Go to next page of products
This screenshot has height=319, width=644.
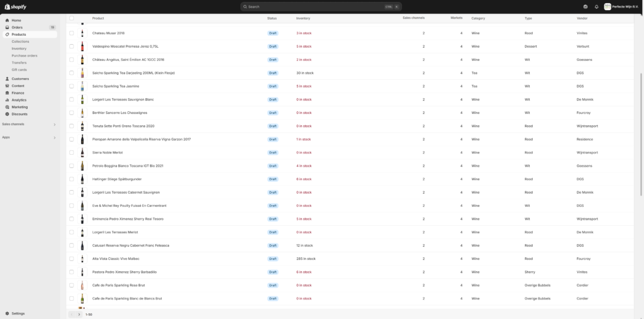[79, 315]
